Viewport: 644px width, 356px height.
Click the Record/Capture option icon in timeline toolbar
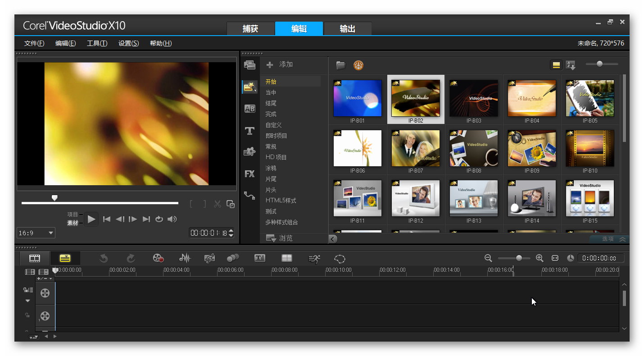coord(158,258)
